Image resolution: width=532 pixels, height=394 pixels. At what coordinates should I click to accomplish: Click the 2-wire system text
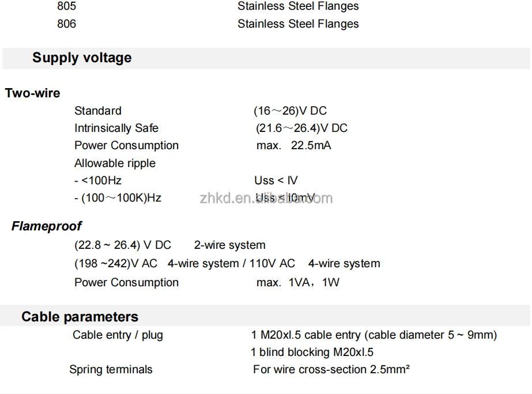click(230, 245)
